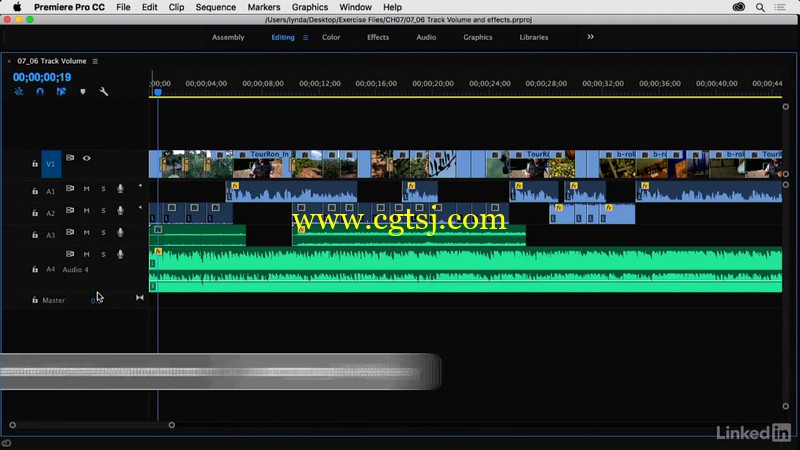Switch to Libraries workspace
Image resolution: width=800 pixels, height=450 pixels.
click(534, 37)
